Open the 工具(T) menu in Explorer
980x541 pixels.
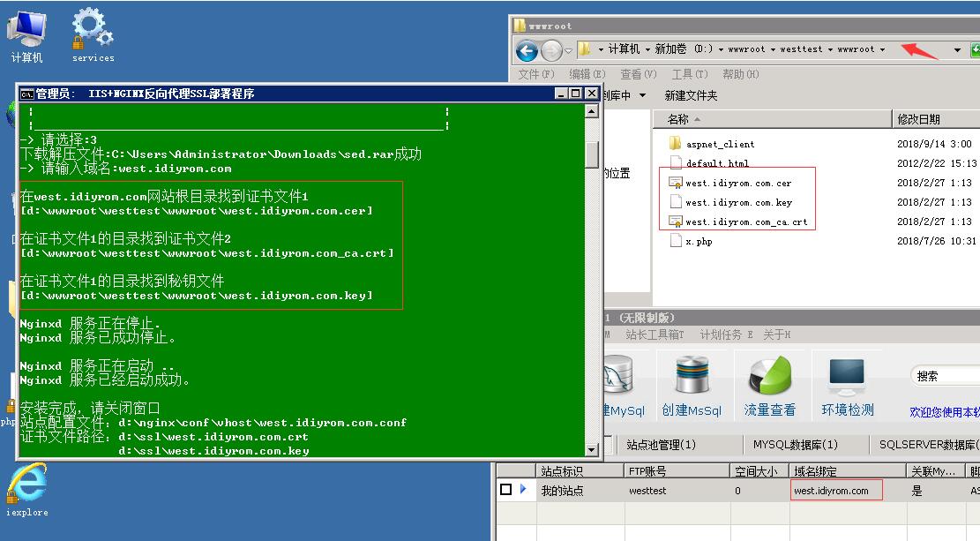pyautogui.click(x=689, y=74)
